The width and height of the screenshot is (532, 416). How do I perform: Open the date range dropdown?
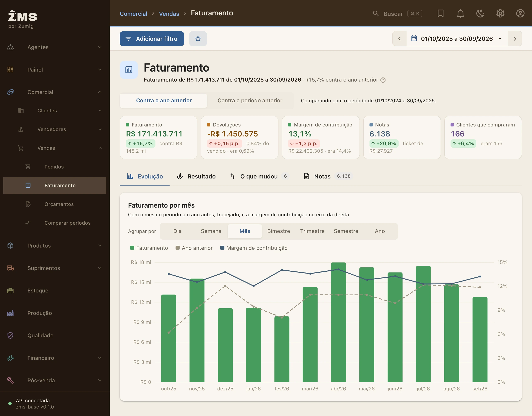(457, 38)
